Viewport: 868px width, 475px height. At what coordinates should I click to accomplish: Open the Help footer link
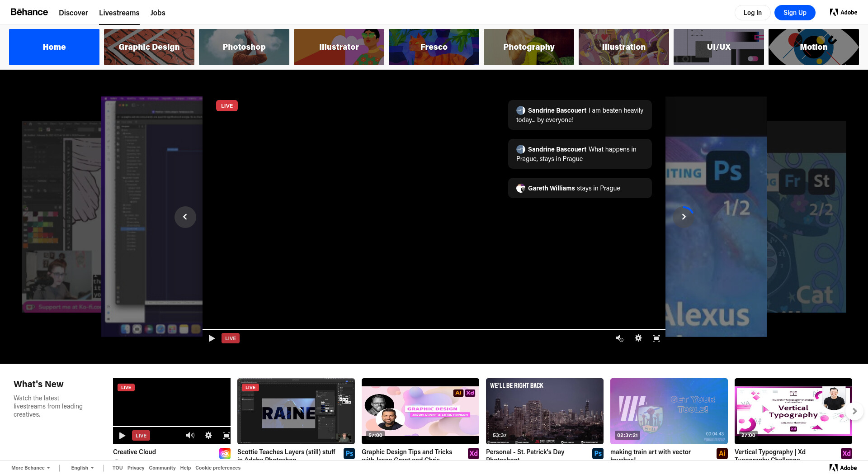tap(185, 468)
